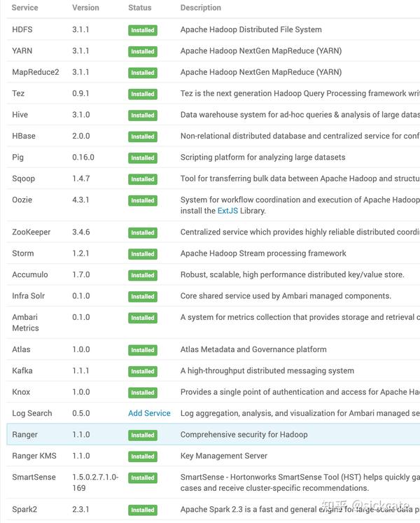The height and width of the screenshot is (523, 420).
Task: Click the Installed badge in the Spark2 row
Action: 142,510
